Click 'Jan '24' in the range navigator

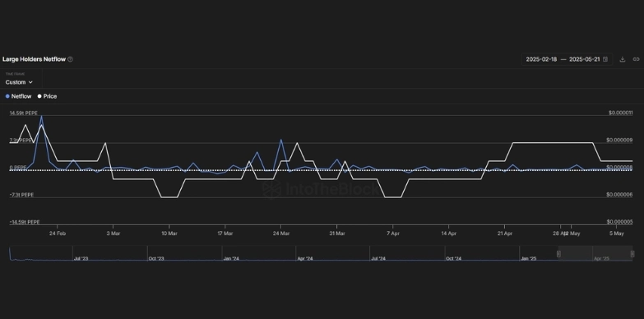pos(231,259)
